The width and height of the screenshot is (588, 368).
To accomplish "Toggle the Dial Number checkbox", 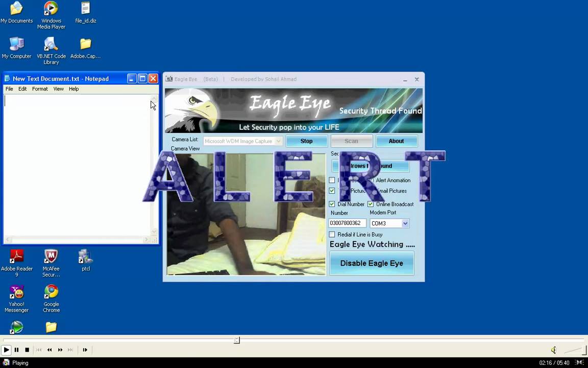I will [x=332, y=204].
